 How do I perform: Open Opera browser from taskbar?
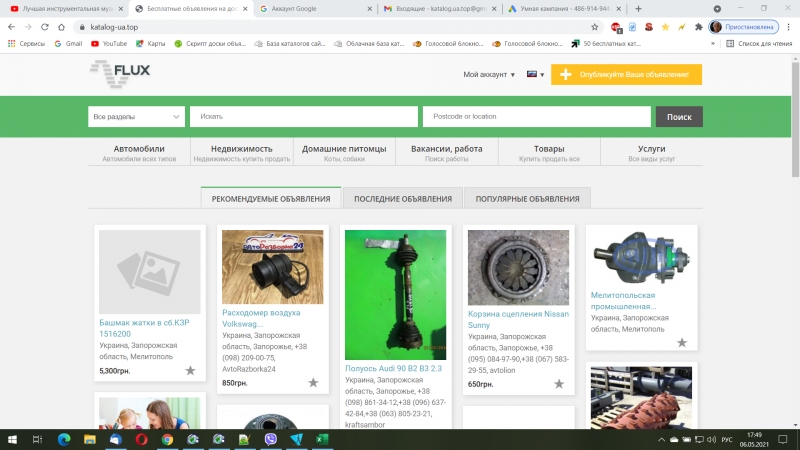(x=141, y=439)
